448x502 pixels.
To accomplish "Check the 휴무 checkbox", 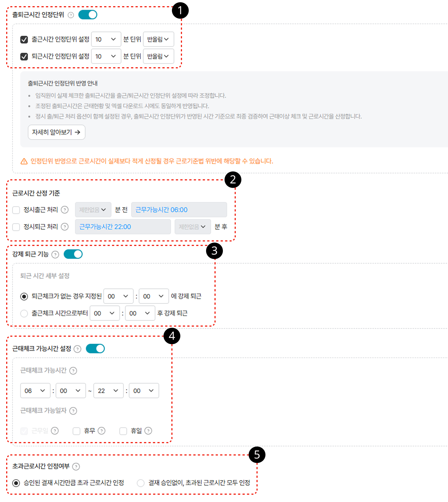I will coord(76,431).
